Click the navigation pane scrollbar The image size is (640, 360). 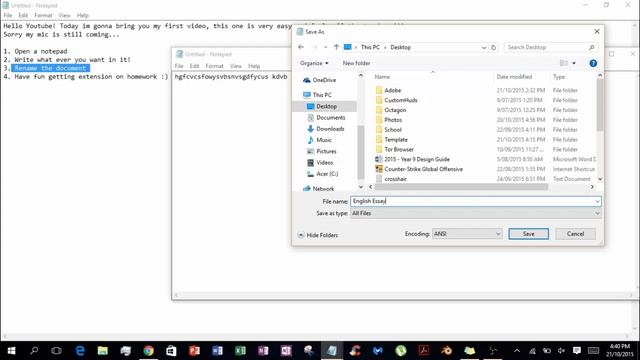pos(360,152)
